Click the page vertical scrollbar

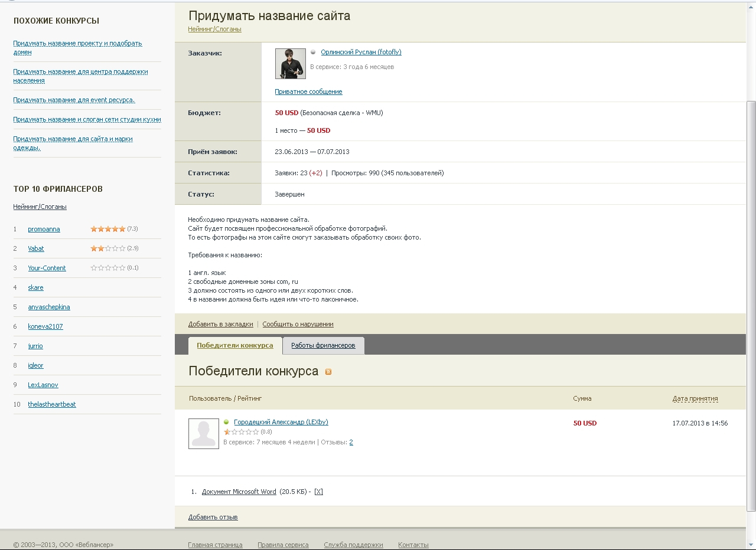pos(751,306)
